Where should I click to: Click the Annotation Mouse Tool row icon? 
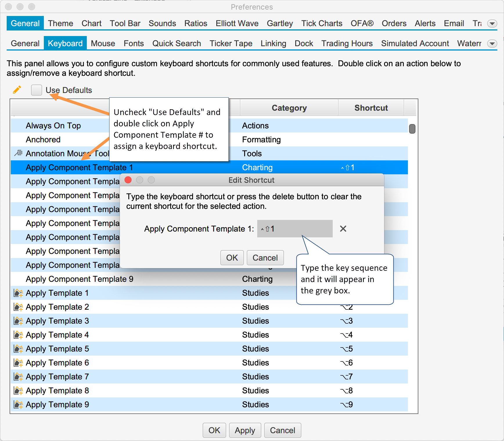[x=18, y=153]
